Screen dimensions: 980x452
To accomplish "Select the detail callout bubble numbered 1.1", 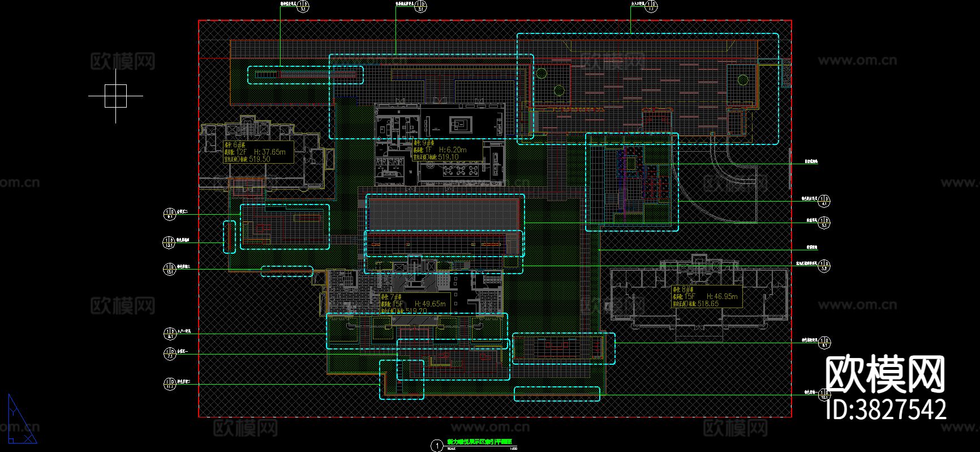I will (x=652, y=7).
